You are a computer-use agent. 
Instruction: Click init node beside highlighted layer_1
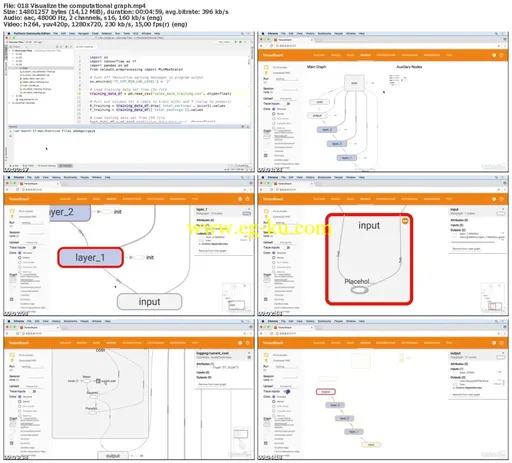tap(138, 257)
